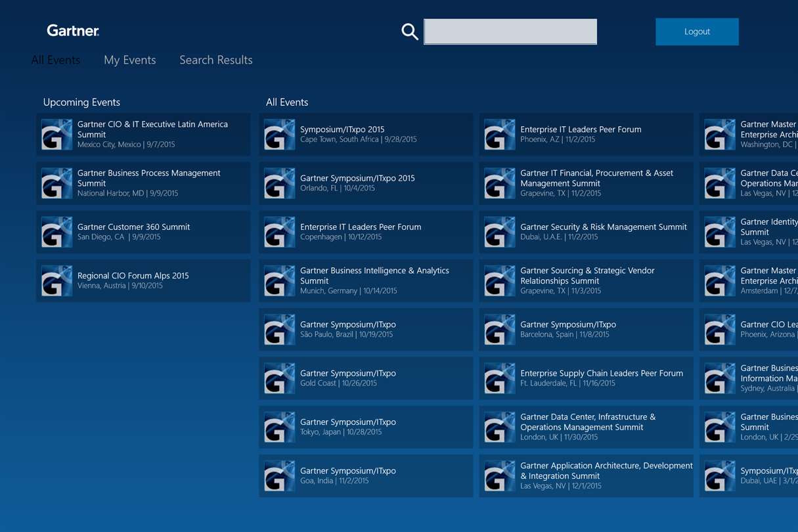
Task: Click 'Tokyo, Japan | 10/28/2015' text
Action: [x=341, y=432]
